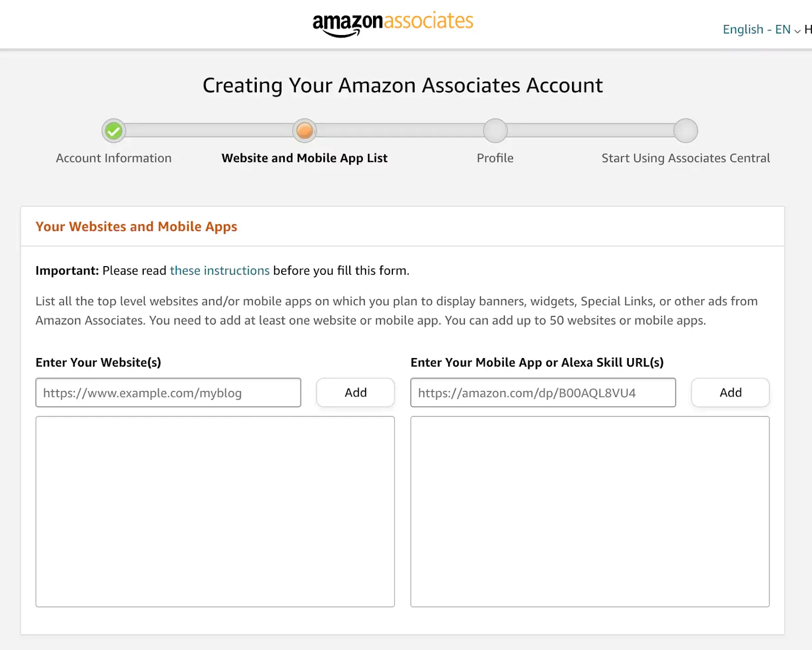This screenshot has width=812, height=650.
Task: Click the Start Using Associates Central step circle
Action: pos(686,131)
